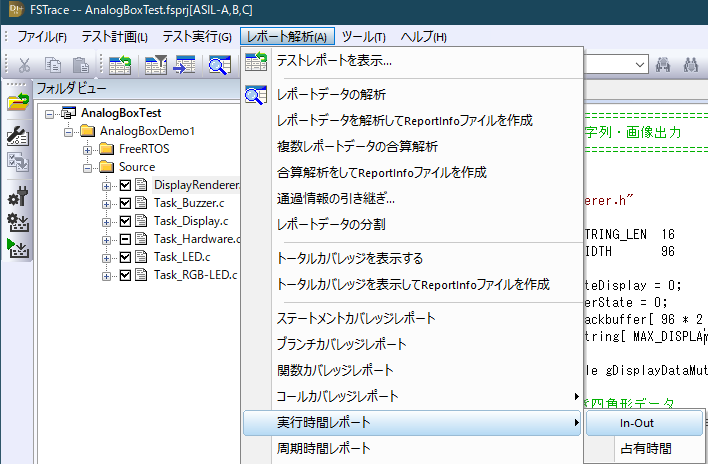This screenshot has width=708, height=464.
Task: Click the gear with plug sidebar icon
Action: [x=18, y=196]
